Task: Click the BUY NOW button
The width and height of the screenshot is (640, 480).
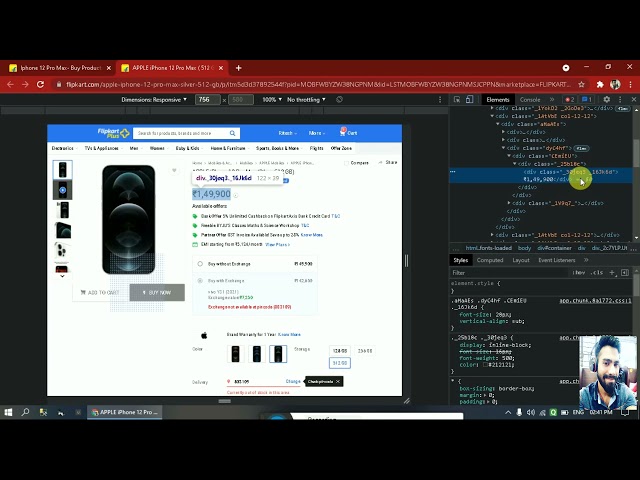Action: (157, 292)
